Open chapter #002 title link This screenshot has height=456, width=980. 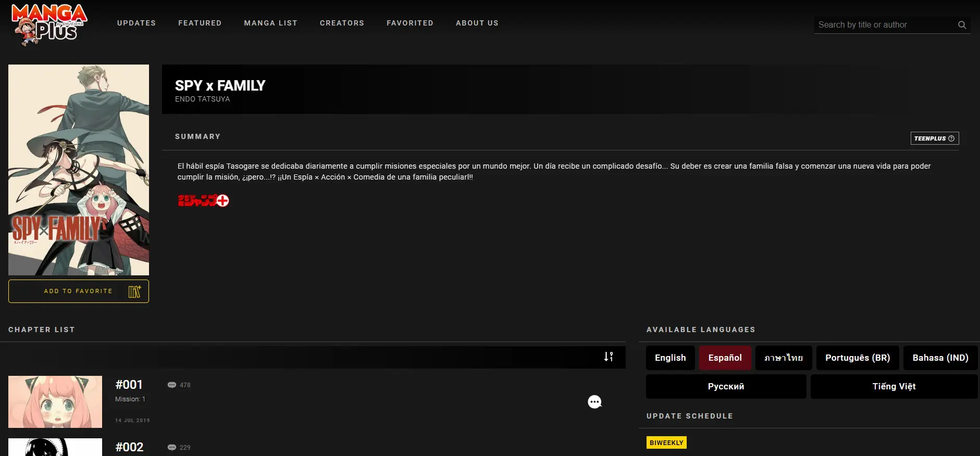tap(129, 447)
